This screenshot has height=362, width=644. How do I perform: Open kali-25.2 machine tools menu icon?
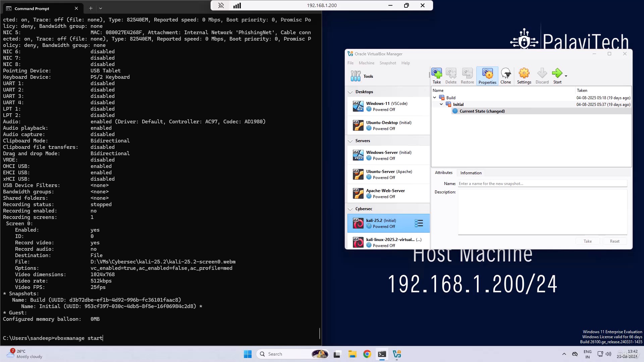(x=419, y=223)
